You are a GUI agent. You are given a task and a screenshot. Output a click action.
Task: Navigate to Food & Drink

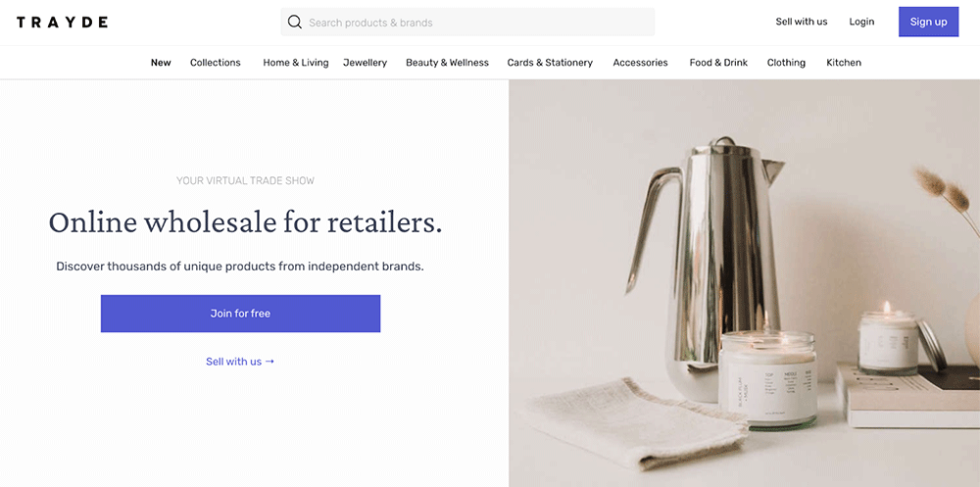coord(718,63)
